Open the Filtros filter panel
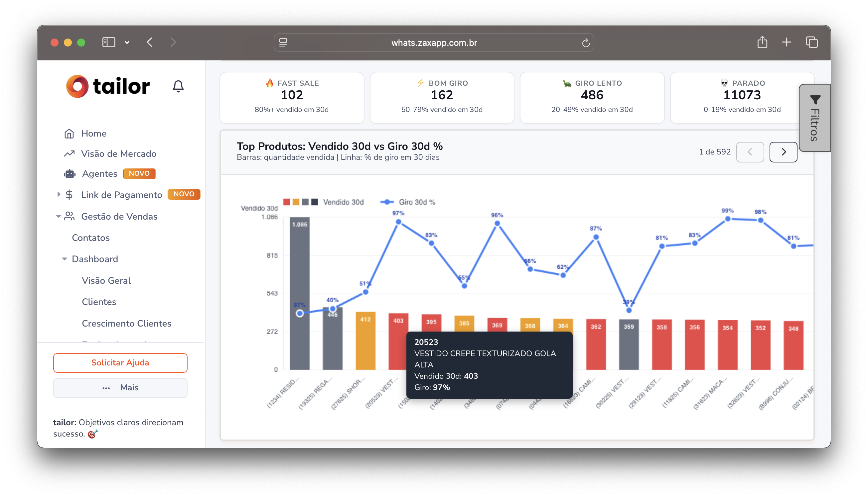This screenshot has width=868, height=497. tap(814, 118)
